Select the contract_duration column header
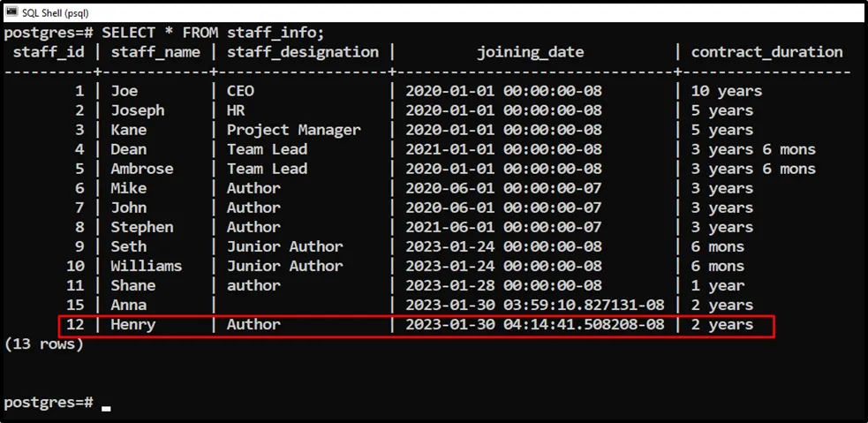This screenshot has width=868, height=423. pos(766,52)
